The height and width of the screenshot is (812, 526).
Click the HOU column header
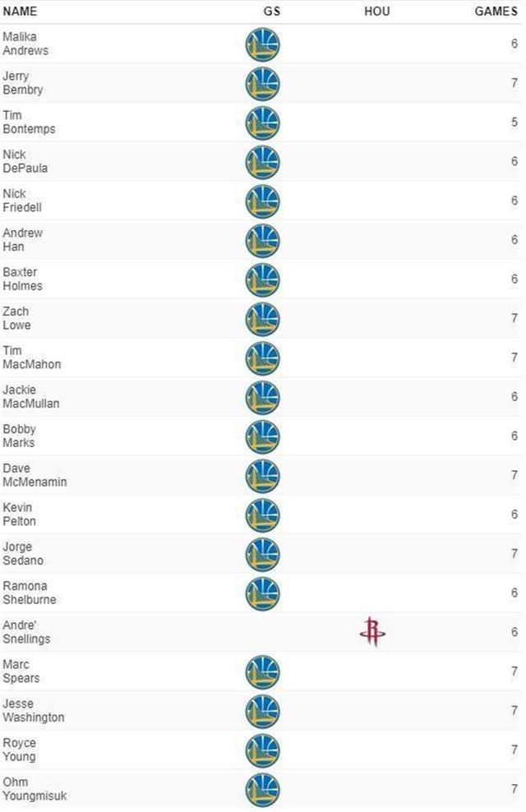(377, 12)
